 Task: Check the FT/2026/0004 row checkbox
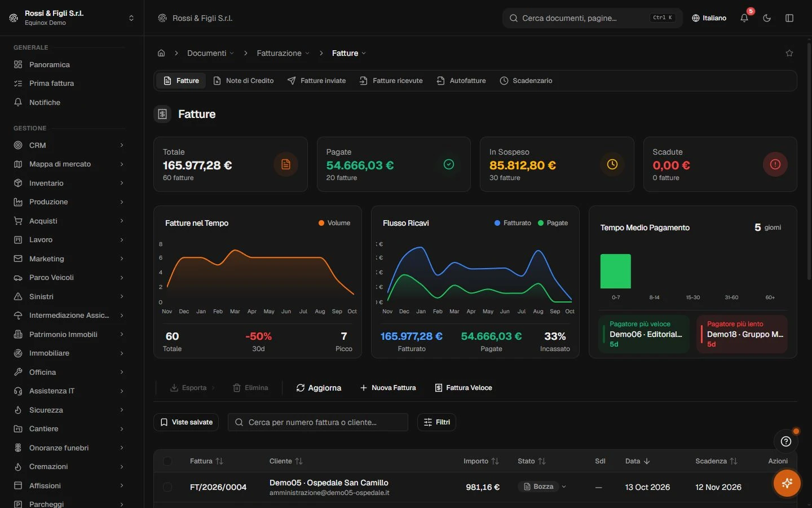click(x=167, y=487)
